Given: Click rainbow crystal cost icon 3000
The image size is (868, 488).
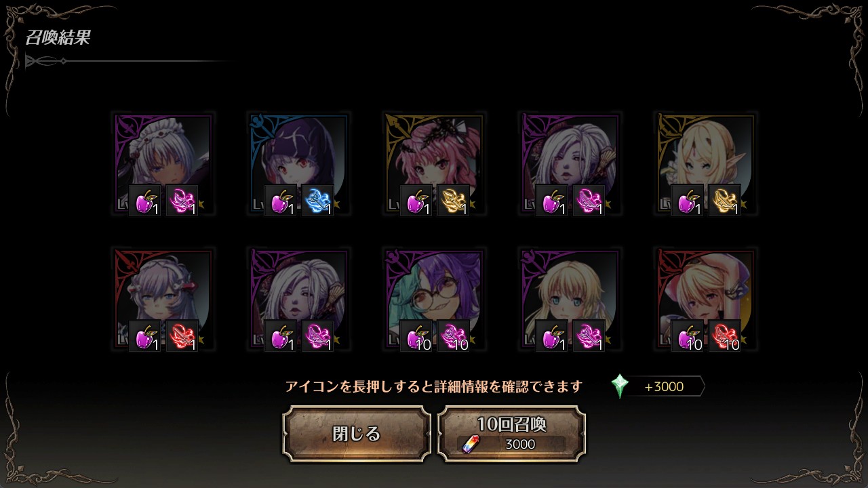Looking at the screenshot, I should pos(469,444).
